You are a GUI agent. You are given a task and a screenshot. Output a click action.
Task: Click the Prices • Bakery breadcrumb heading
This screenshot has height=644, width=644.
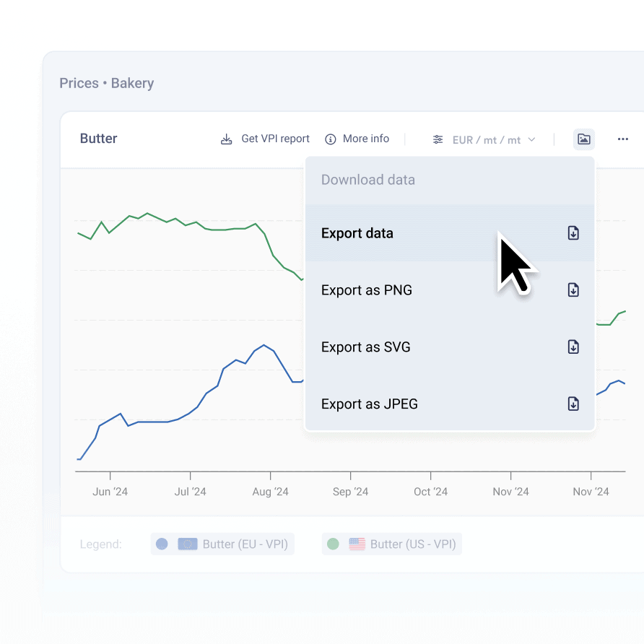tap(106, 83)
